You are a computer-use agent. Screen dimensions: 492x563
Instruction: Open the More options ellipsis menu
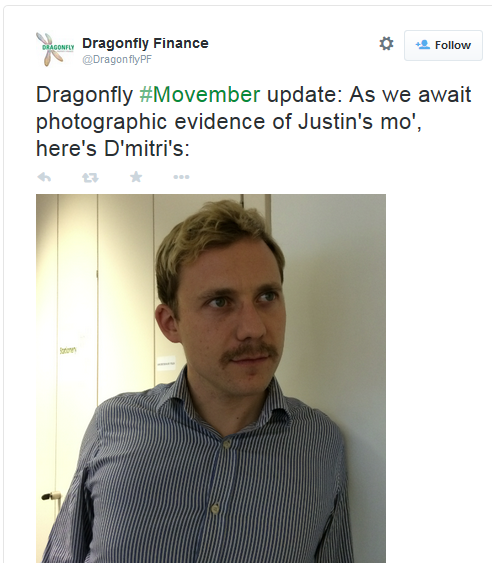coord(181,177)
